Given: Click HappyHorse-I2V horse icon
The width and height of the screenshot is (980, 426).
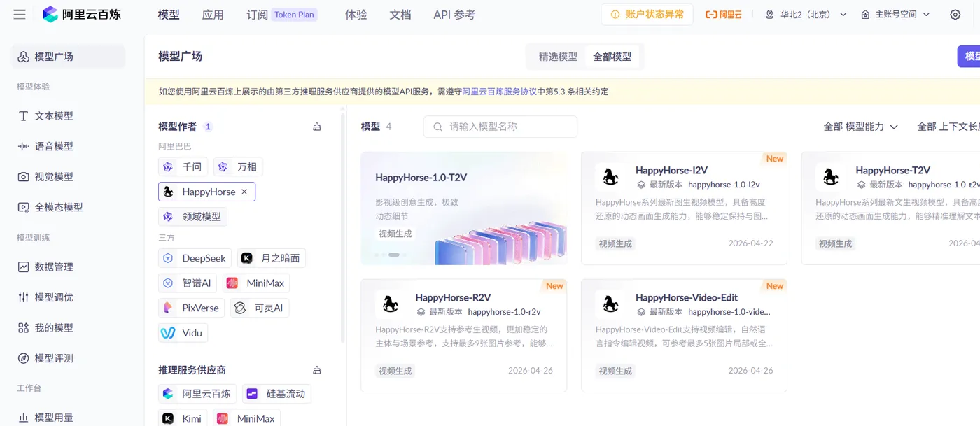Looking at the screenshot, I should tap(611, 177).
